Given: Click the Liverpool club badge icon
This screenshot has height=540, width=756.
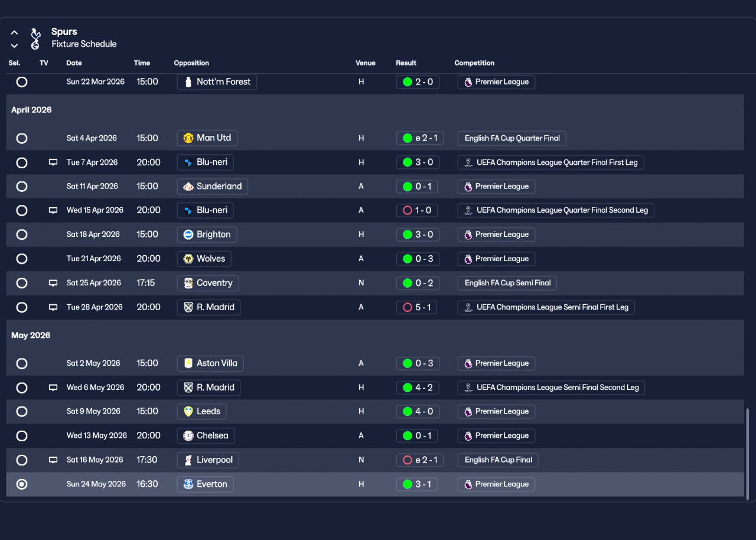Looking at the screenshot, I should click(188, 460).
